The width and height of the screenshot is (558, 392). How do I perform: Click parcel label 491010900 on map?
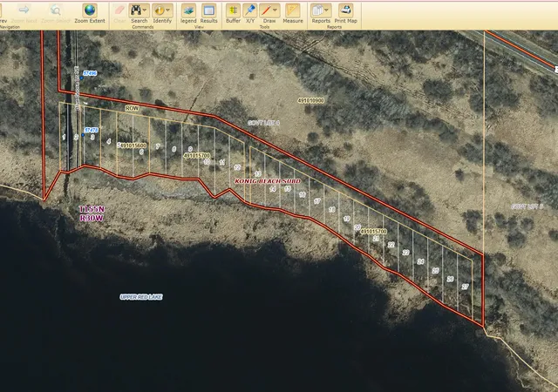tap(310, 101)
